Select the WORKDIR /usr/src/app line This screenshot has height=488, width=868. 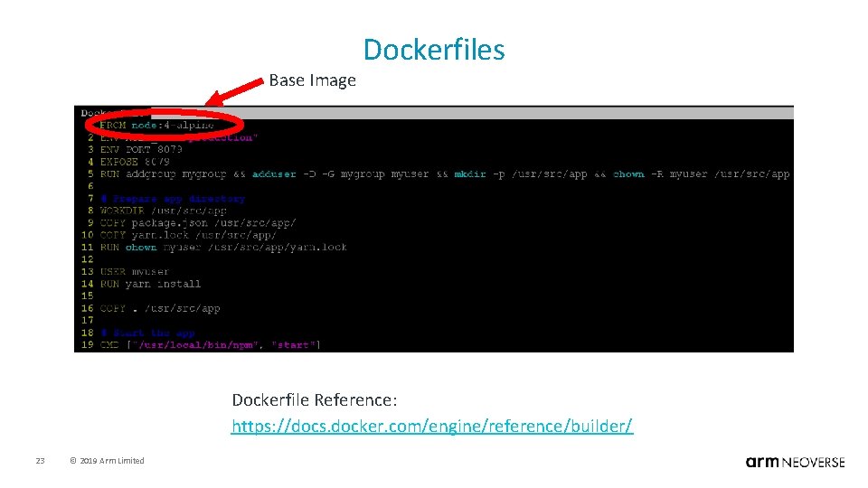tap(164, 211)
